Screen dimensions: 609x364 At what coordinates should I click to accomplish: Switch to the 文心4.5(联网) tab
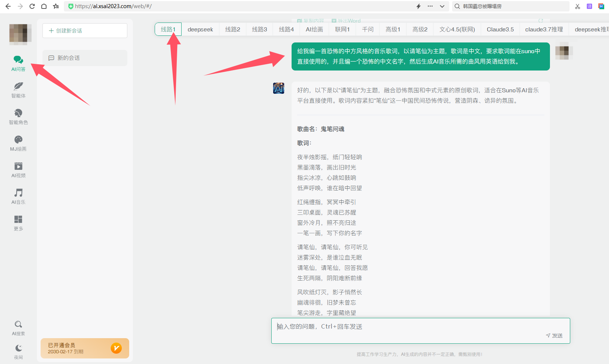click(457, 29)
